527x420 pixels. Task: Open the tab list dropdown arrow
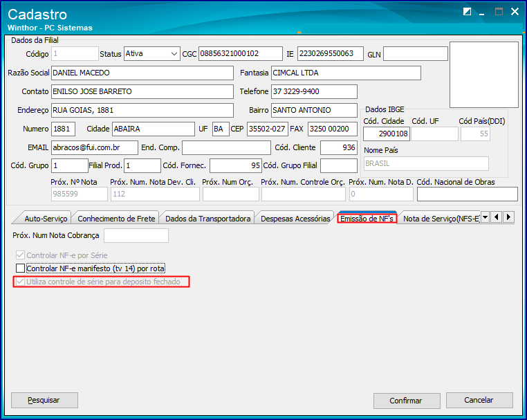(x=485, y=217)
